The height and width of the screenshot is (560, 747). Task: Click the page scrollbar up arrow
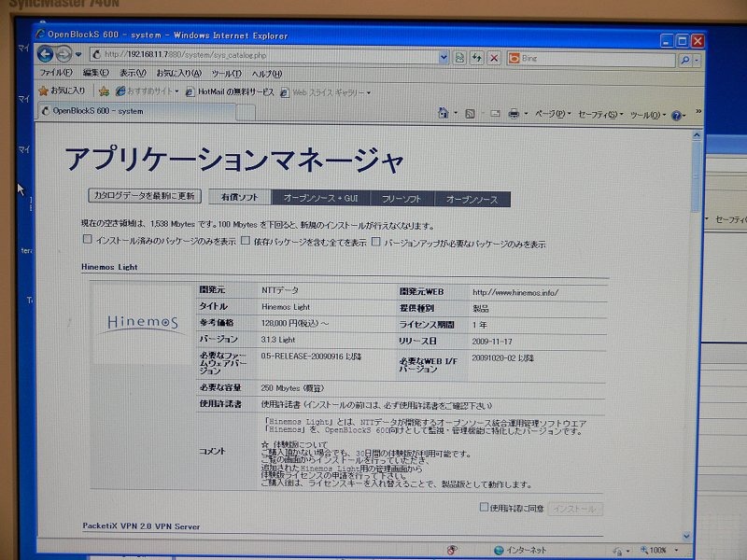pyautogui.click(x=697, y=135)
